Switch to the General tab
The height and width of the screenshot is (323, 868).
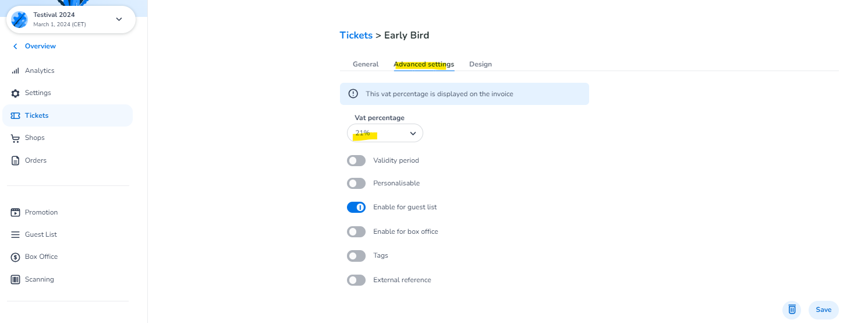[x=366, y=64]
